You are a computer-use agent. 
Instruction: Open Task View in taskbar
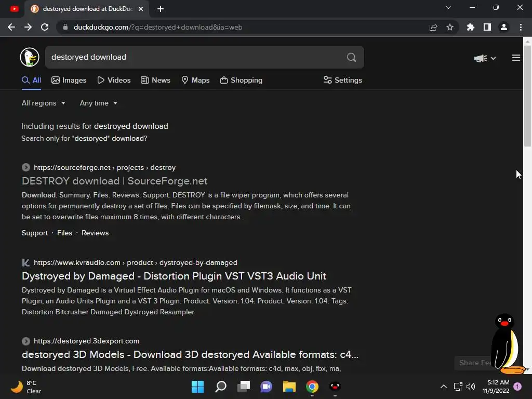pyautogui.click(x=244, y=387)
